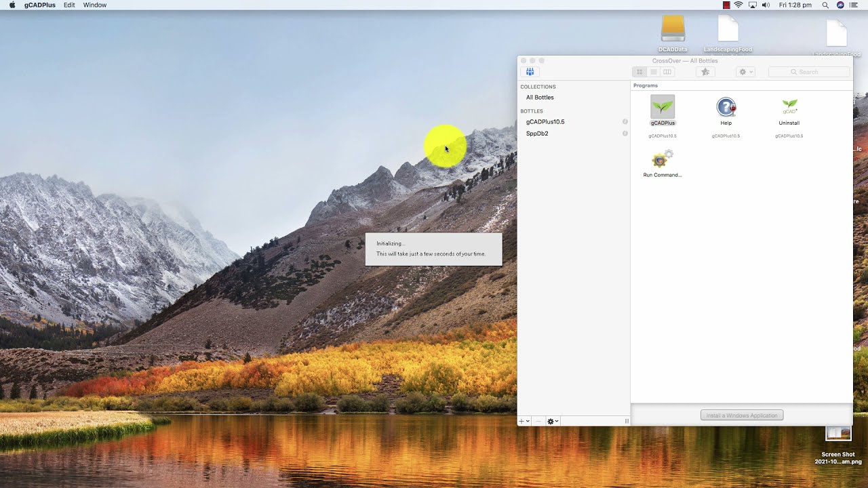Open the Run Command launcher icon
This screenshot has height=488, width=868.
click(x=662, y=159)
